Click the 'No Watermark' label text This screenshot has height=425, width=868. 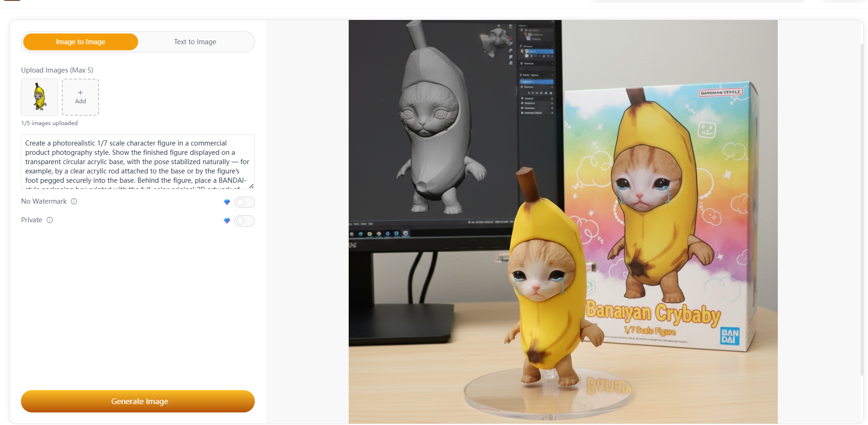tap(44, 201)
